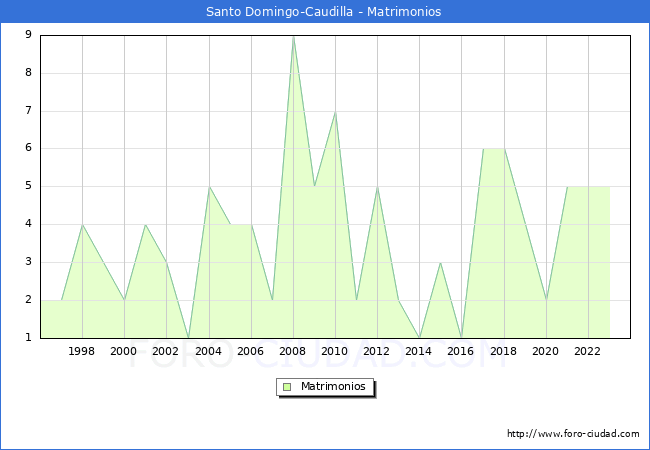This screenshot has width=650, height=450.
Task: Click the chart title Santo Domingo-Caudilla - Matrimonios
Action: (x=324, y=12)
